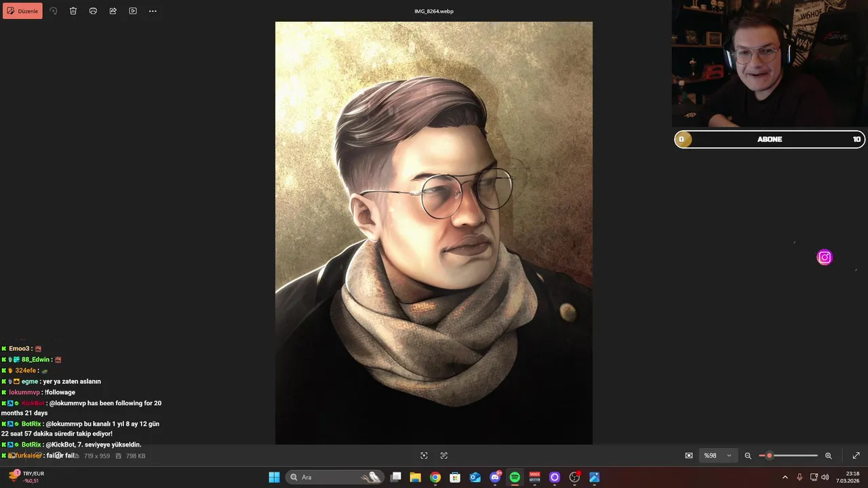The image size is (868, 488).
Task: Open Task View from the taskbar
Action: tap(396, 477)
